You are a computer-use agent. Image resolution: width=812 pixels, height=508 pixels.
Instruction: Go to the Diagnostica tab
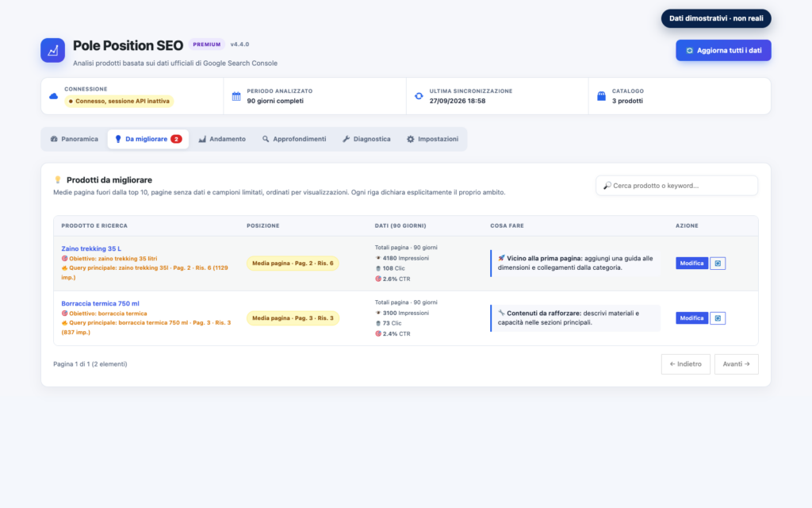tap(366, 139)
